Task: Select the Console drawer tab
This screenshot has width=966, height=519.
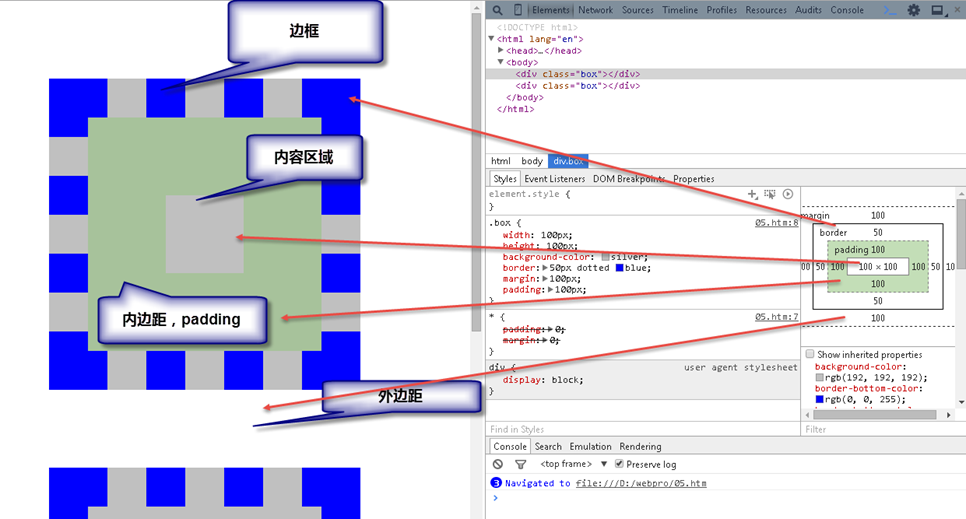Action: click(510, 446)
